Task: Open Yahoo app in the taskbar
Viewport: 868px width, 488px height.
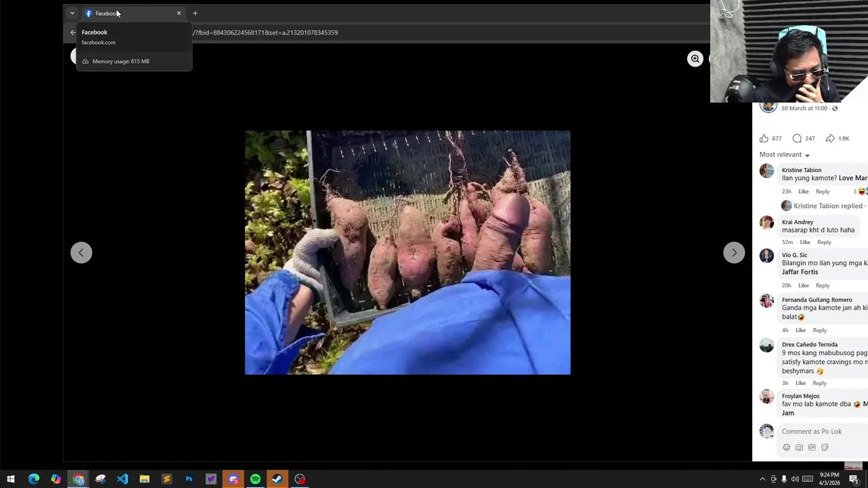Action: click(x=211, y=479)
